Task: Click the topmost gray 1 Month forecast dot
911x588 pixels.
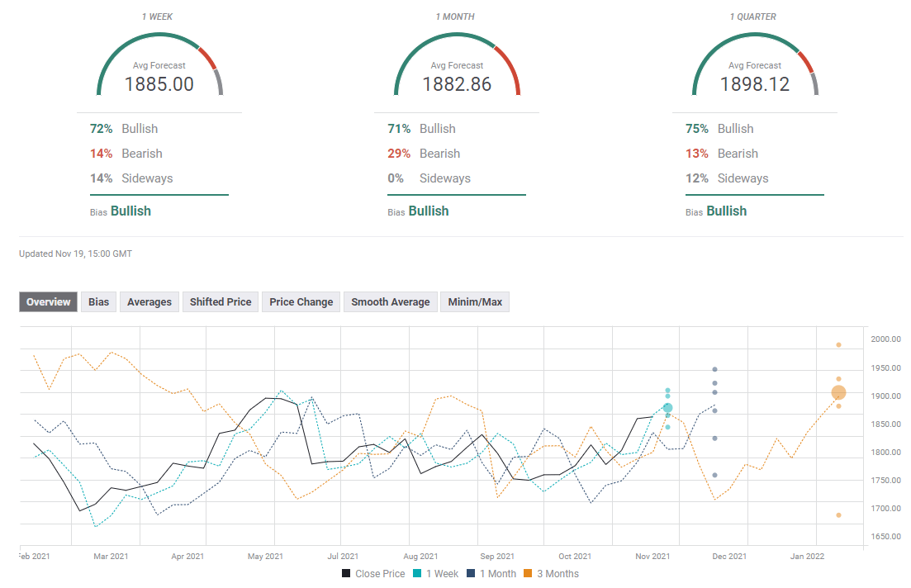Action: 714,370
